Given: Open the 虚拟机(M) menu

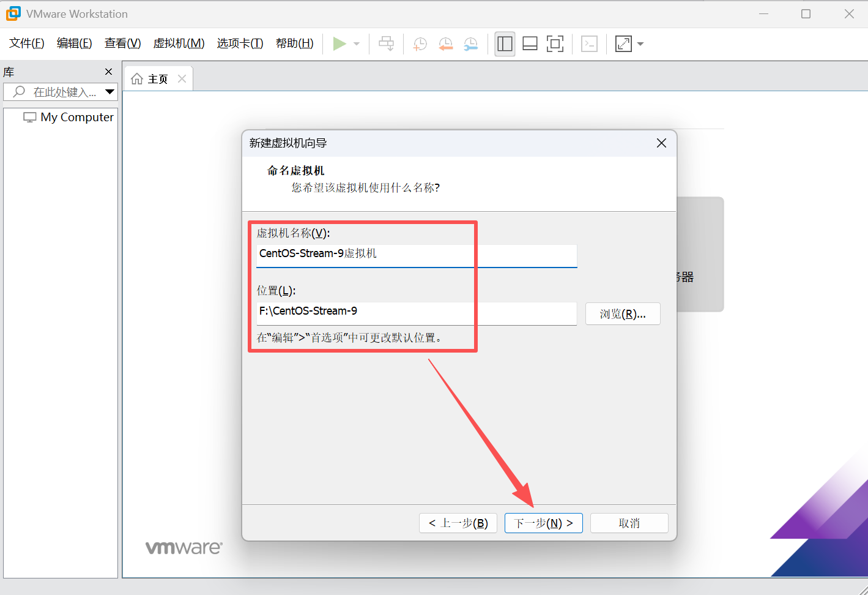Looking at the screenshot, I should pyautogui.click(x=179, y=43).
